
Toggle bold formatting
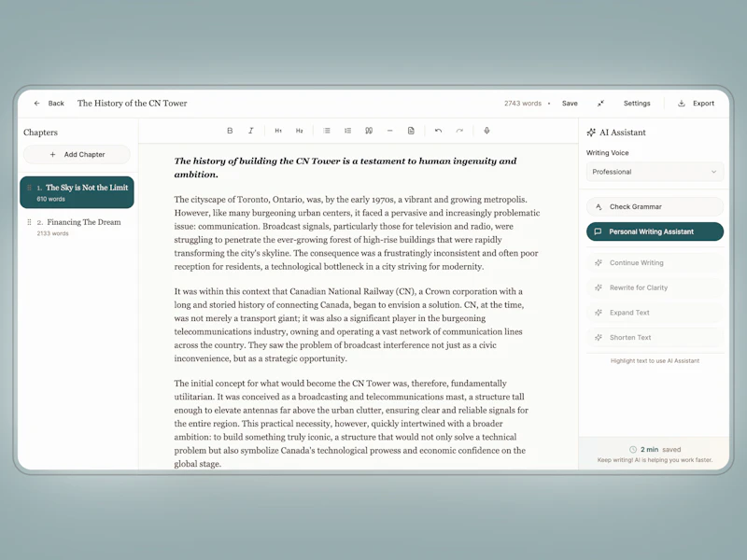click(230, 131)
